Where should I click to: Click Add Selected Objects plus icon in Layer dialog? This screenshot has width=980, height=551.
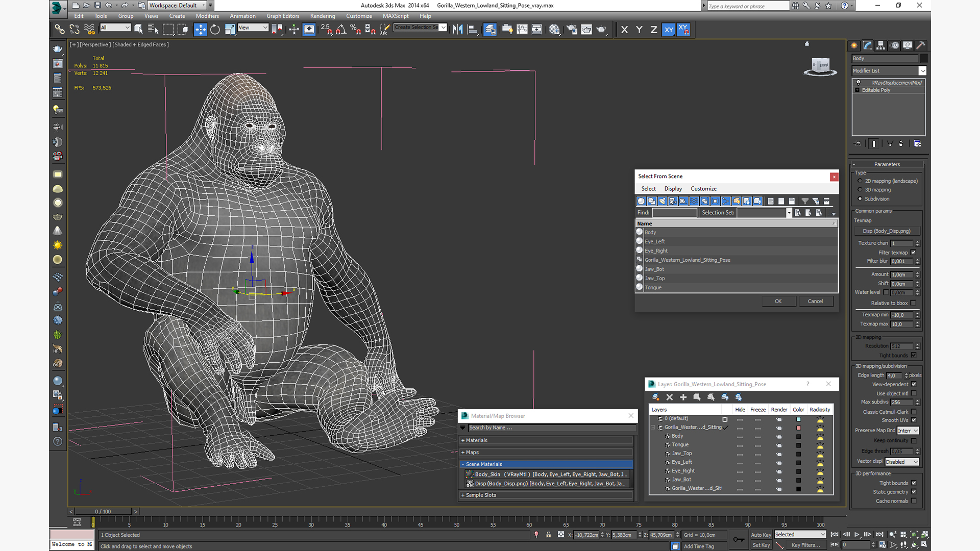[683, 397]
